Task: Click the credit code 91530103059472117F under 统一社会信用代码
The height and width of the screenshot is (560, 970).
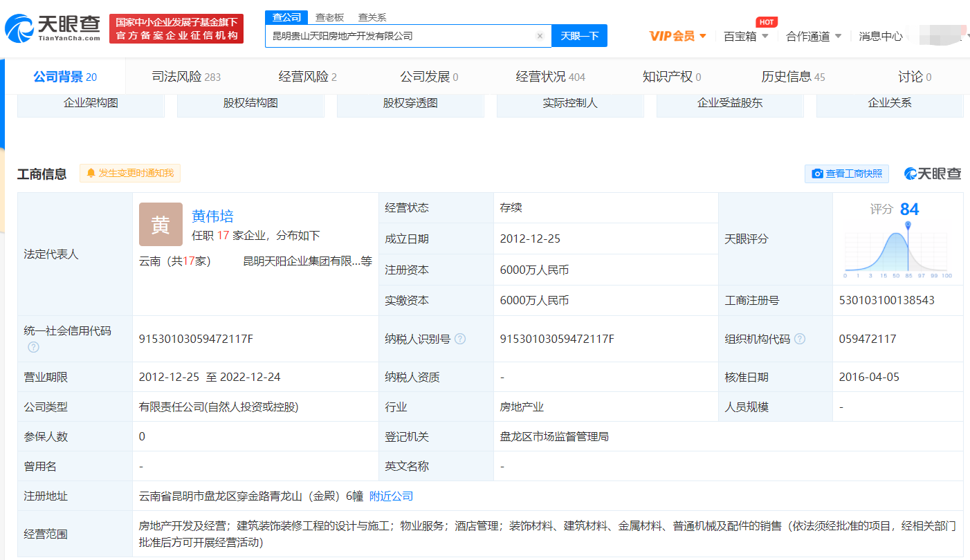Action: pos(196,339)
